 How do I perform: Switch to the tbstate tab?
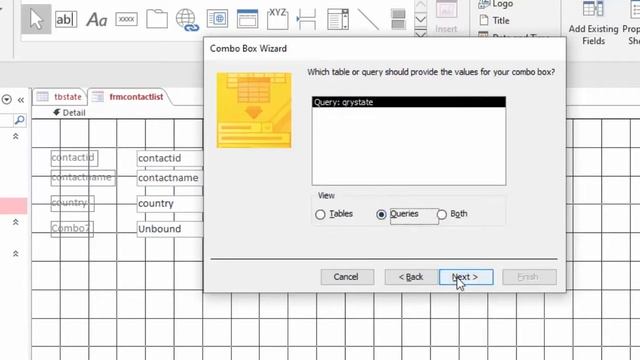(x=60, y=97)
